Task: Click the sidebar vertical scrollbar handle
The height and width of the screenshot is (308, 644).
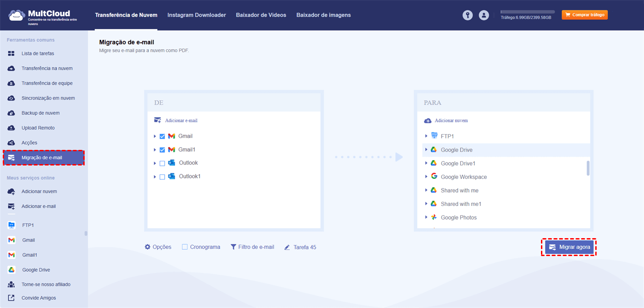Action: (86, 233)
